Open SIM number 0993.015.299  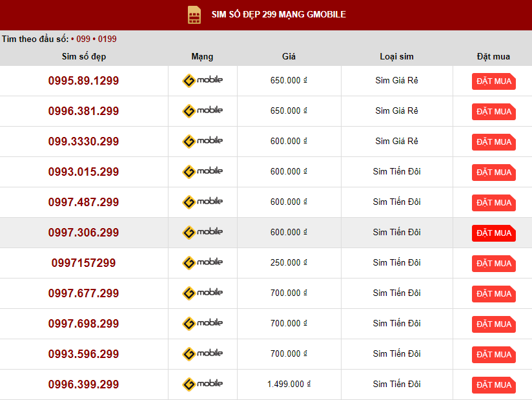tap(83, 172)
